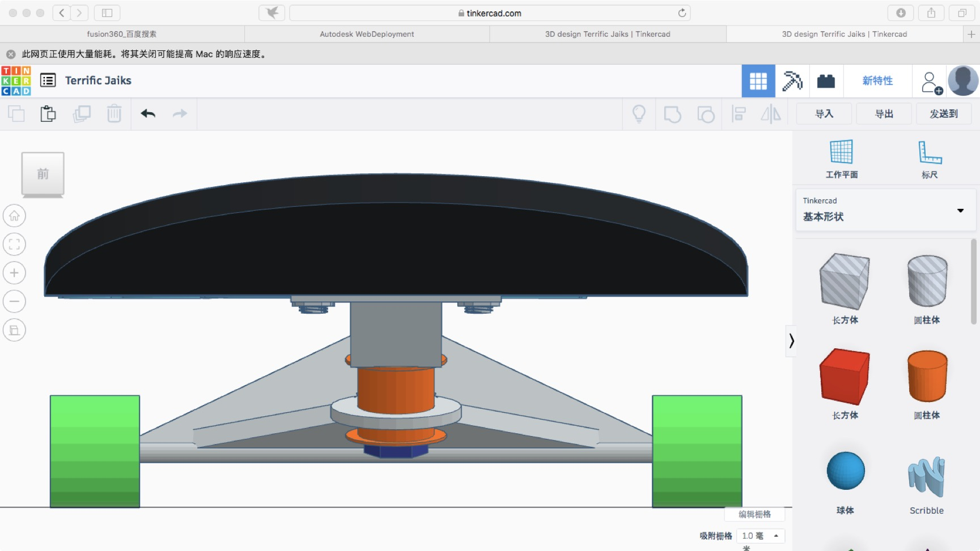Zoom in with the plus icon
Screen dimensions: 980x551
pyautogui.click(x=14, y=273)
